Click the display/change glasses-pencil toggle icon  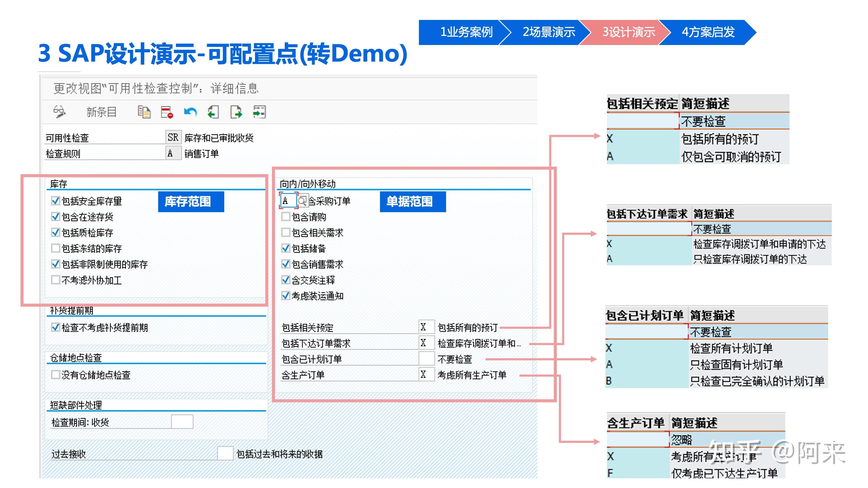pos(59,112)
